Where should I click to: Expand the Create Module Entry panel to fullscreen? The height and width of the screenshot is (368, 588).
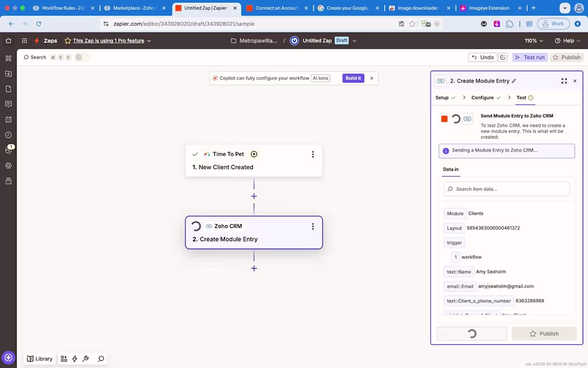tap(564, 81)
